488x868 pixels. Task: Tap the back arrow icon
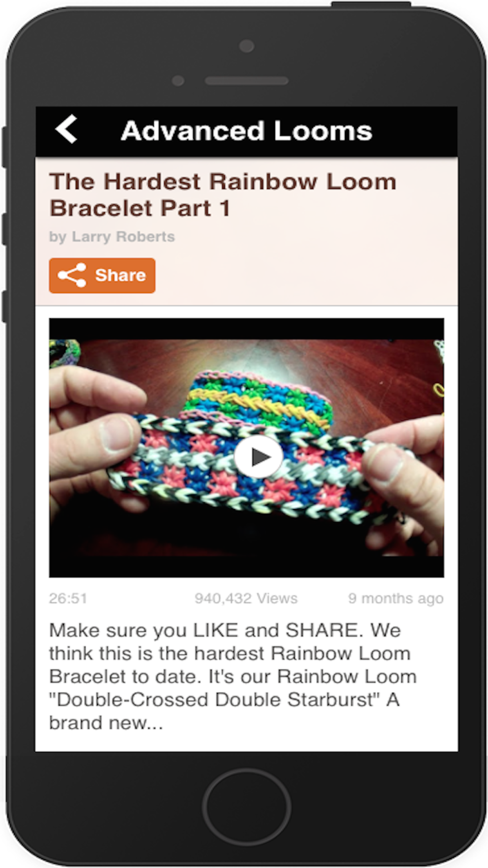[66, 129]
